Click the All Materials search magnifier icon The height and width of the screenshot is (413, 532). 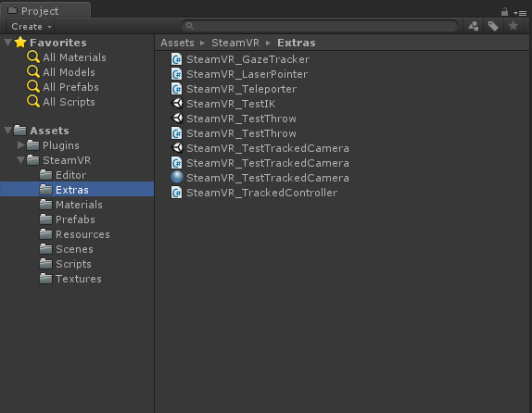pos(33,57)
